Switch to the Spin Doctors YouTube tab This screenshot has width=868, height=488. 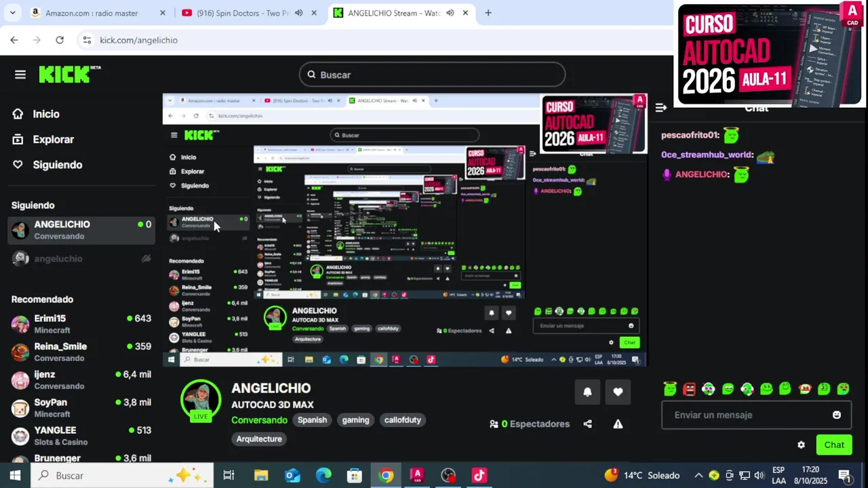[242, 13]
